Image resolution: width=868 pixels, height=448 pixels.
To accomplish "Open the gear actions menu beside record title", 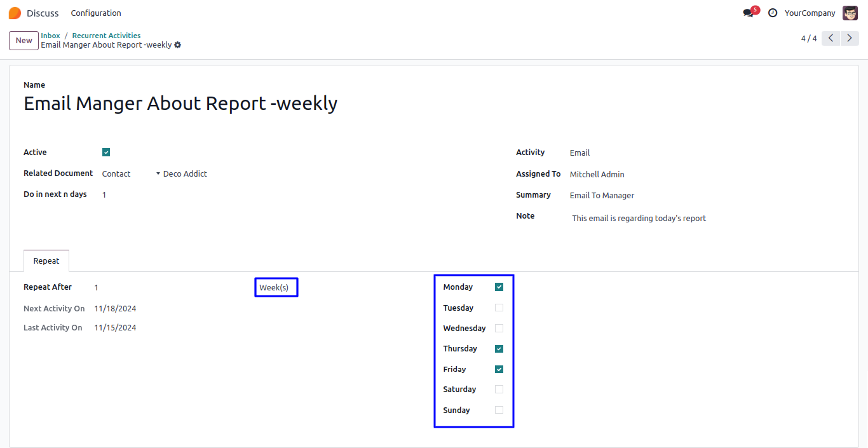I will (178, 45).
